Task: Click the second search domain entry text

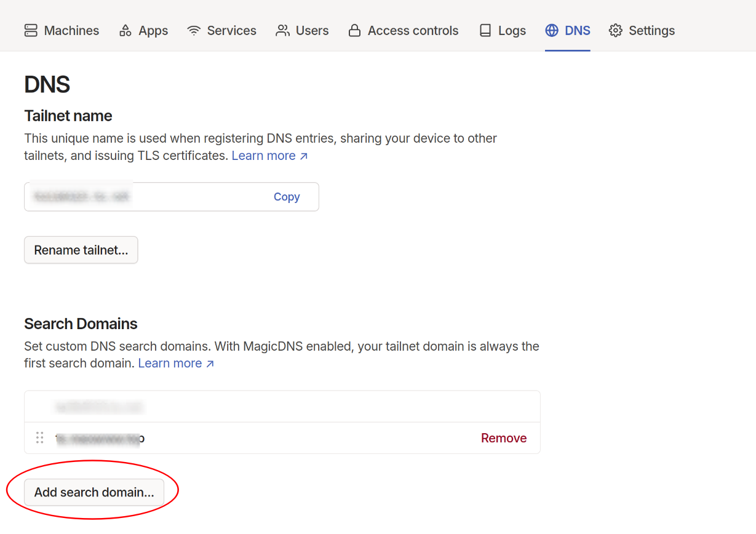Action: 100,439
